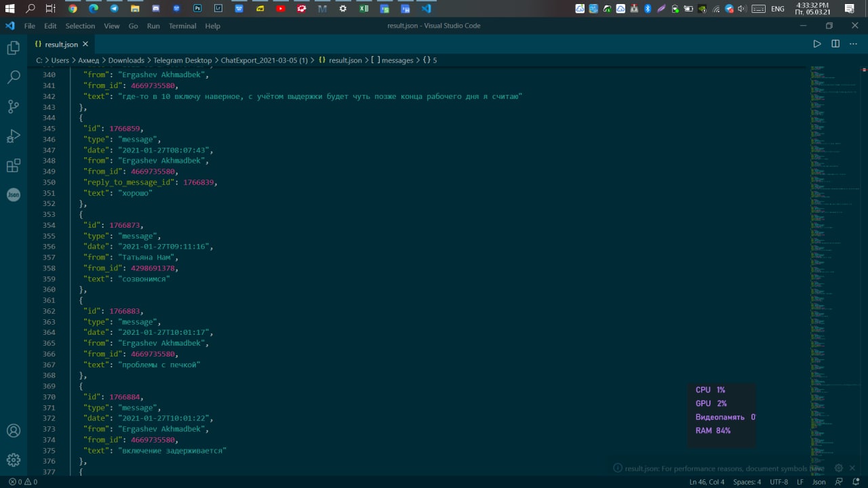Open the View menu
The height and width of the screenshot is (488, 868).
[x=112, y=26]
